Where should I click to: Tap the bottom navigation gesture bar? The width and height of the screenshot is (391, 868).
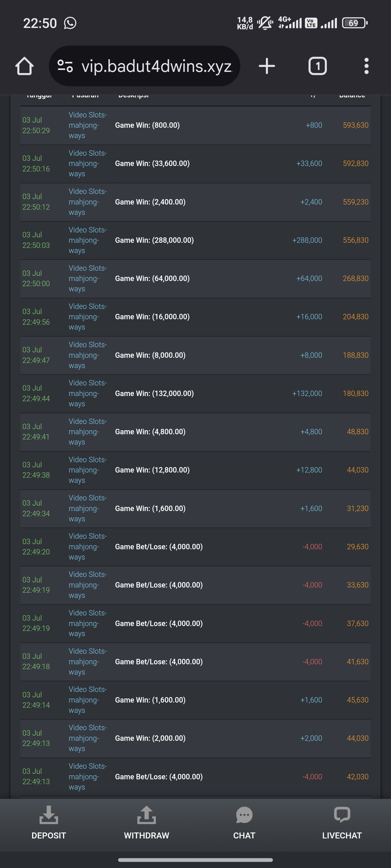(195, 860)
